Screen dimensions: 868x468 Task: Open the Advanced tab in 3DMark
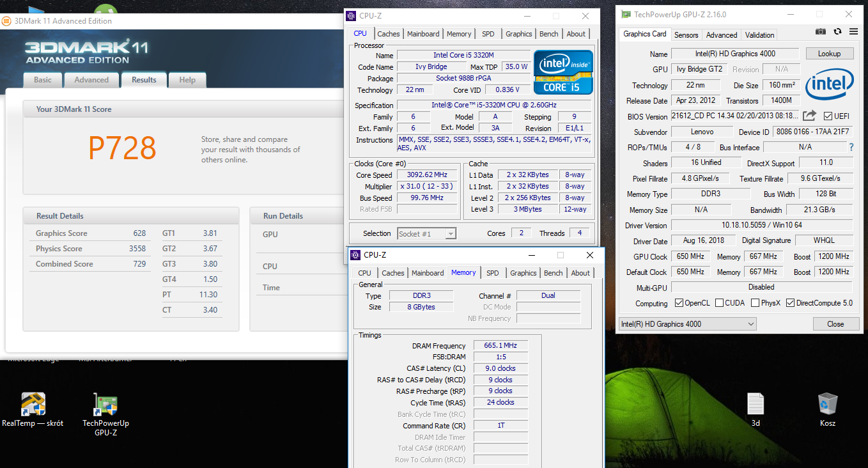pyautogui.click(x=91, y=80)
